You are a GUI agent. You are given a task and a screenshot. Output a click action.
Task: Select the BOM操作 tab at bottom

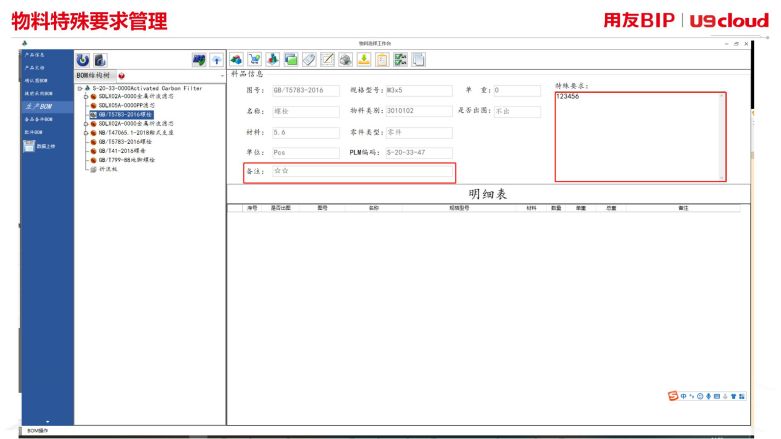(37, 431)
